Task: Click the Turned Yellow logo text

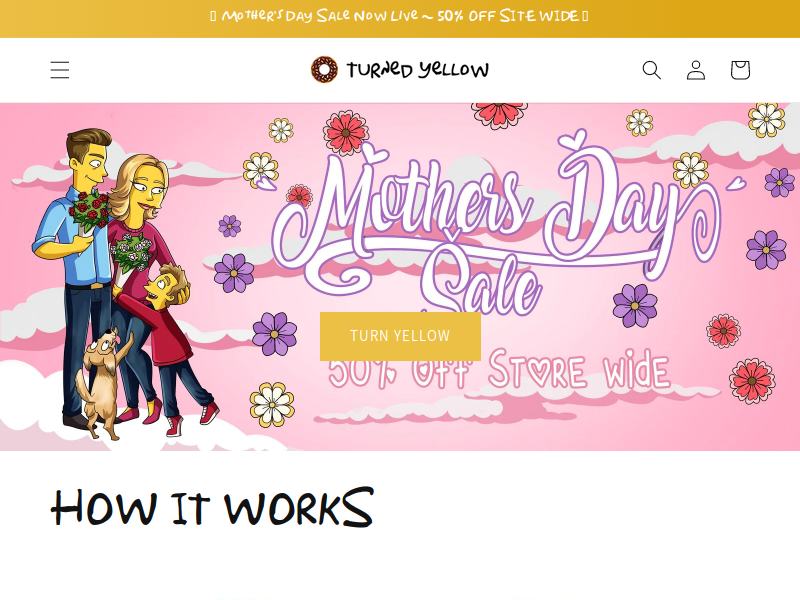Action: point(418,70)
